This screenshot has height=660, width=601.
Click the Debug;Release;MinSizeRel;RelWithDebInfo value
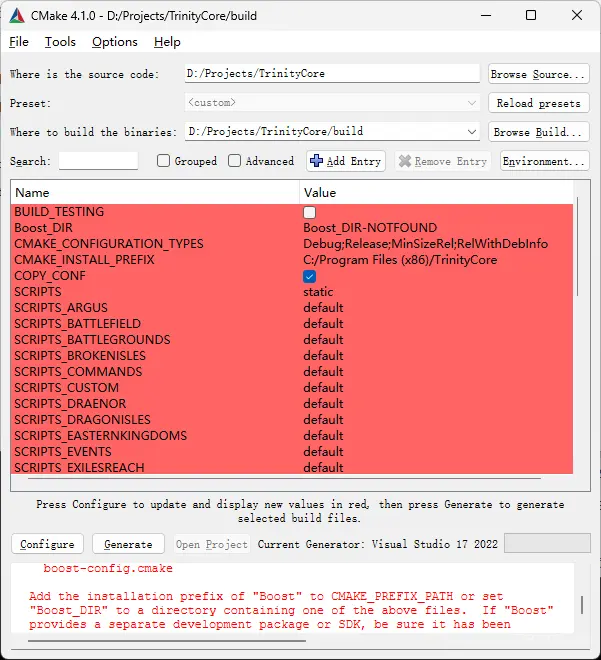[x=425, y=244]
